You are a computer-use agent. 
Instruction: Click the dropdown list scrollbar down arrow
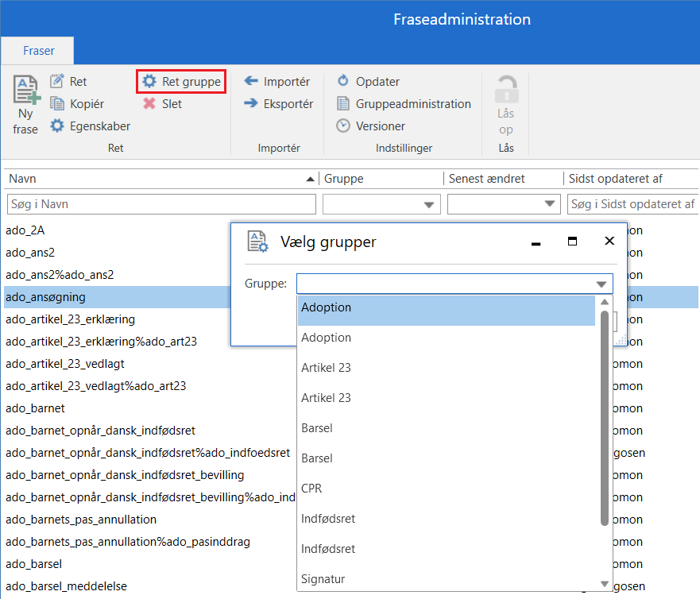tap(605, 584)
